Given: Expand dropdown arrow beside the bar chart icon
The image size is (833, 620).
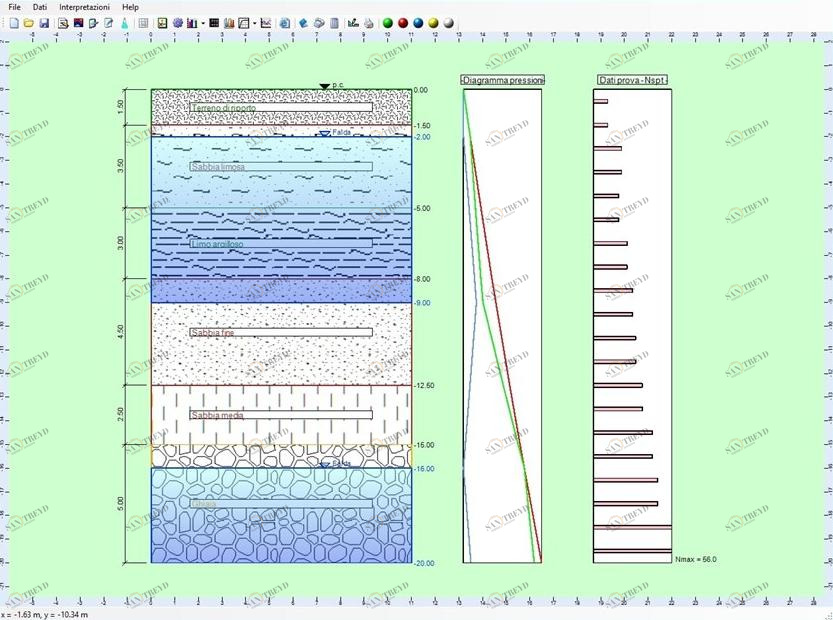Looking at the screenshot, I should pyautogui.click(x=202, y=22).
